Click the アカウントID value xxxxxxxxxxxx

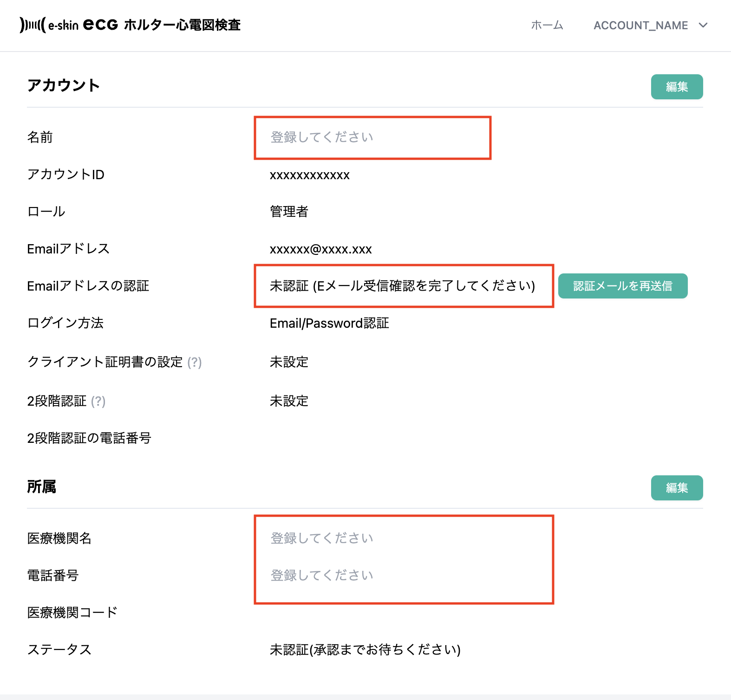click(x=310, y=175)
